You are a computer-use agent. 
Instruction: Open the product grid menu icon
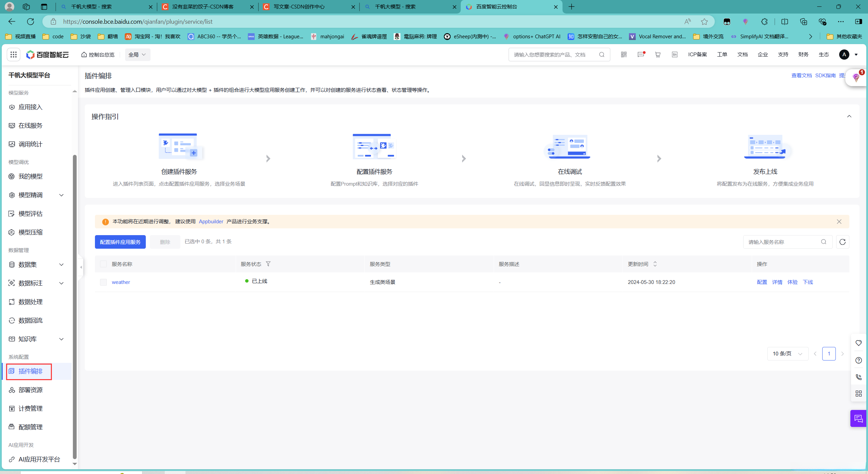coord(14,55)
